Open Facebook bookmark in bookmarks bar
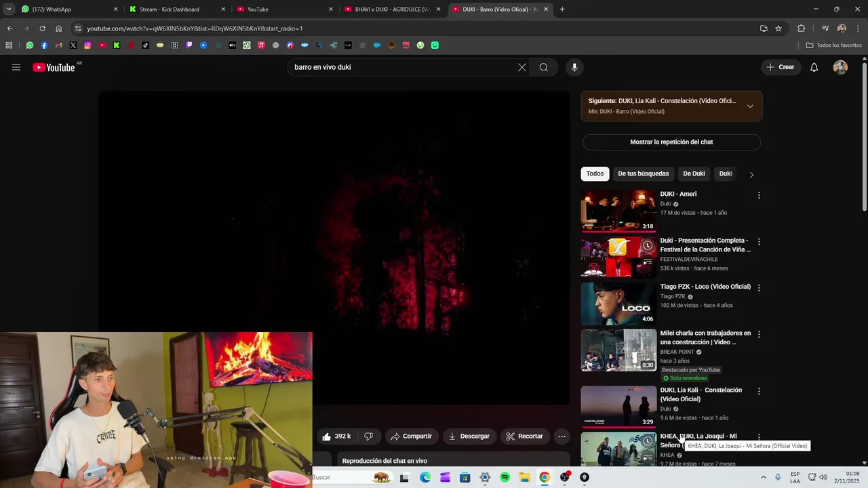 point(44,45)
